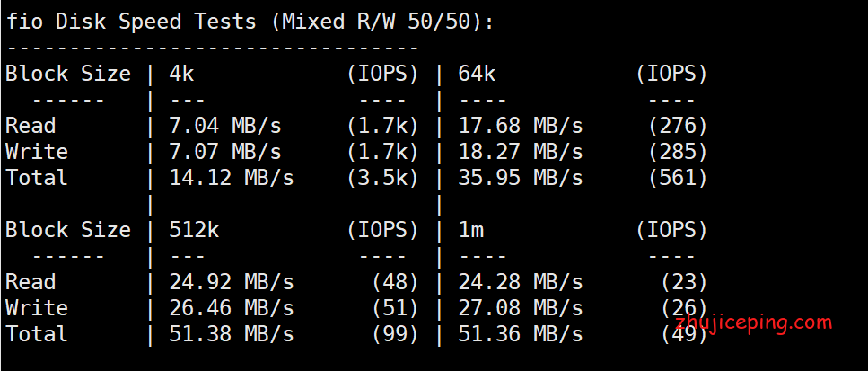Select the 1m Read speed 24.28 MB/s
This screenshot has width=868, height=371.
521,282
